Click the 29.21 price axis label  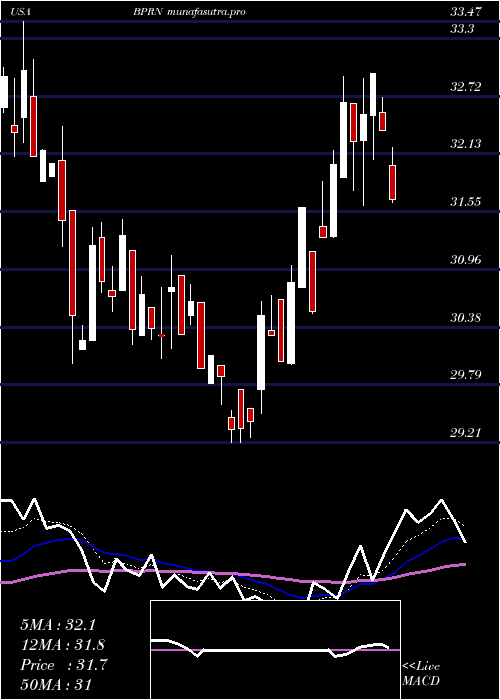pos(466,433)
